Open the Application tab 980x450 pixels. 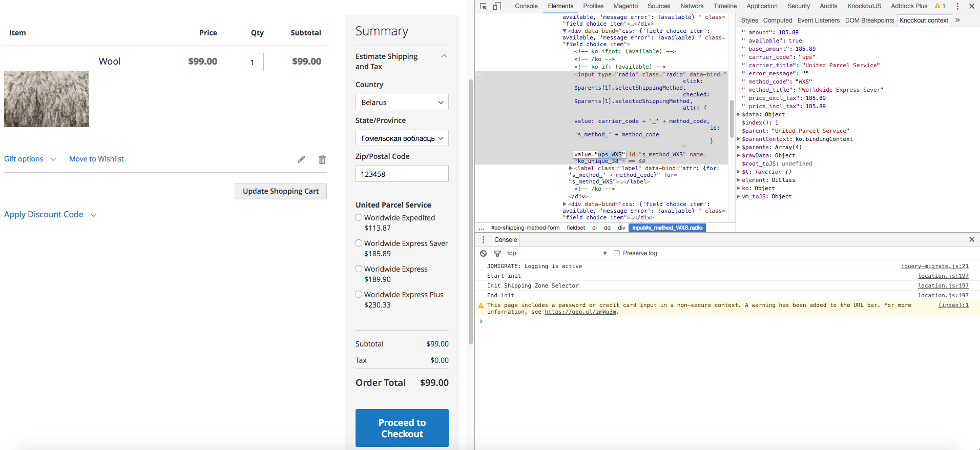(x=762, y=6)
